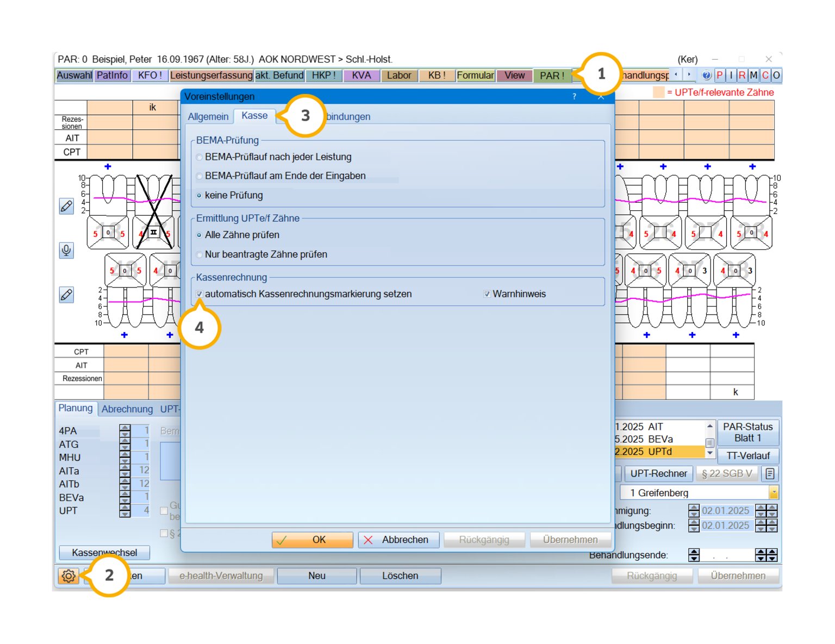Click the red P toolbar button
This screenshot has width=835, height=644.
pyautogui.click(x=719, y=76)
